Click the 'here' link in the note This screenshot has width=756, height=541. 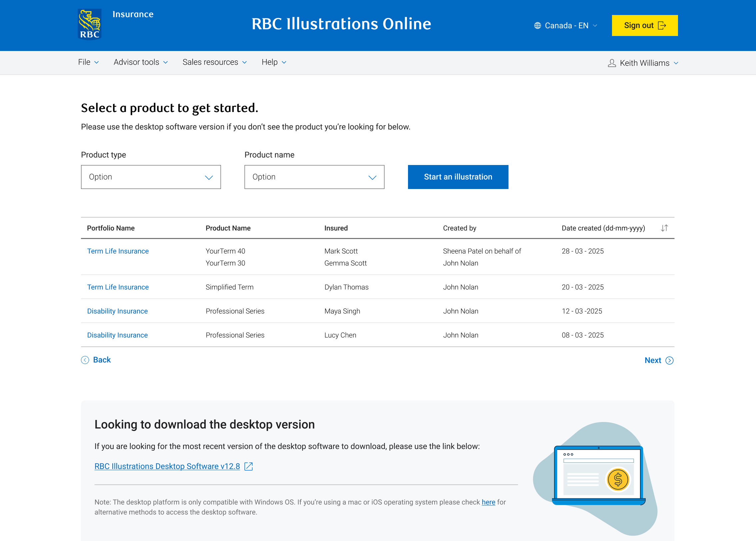(488, 502)
